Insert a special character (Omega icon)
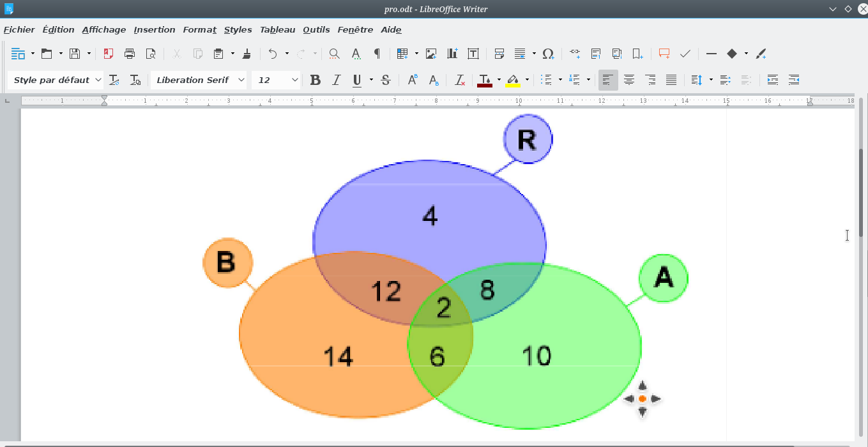The height and width of the screenshot is (447, 868). [x=547, y=54]
